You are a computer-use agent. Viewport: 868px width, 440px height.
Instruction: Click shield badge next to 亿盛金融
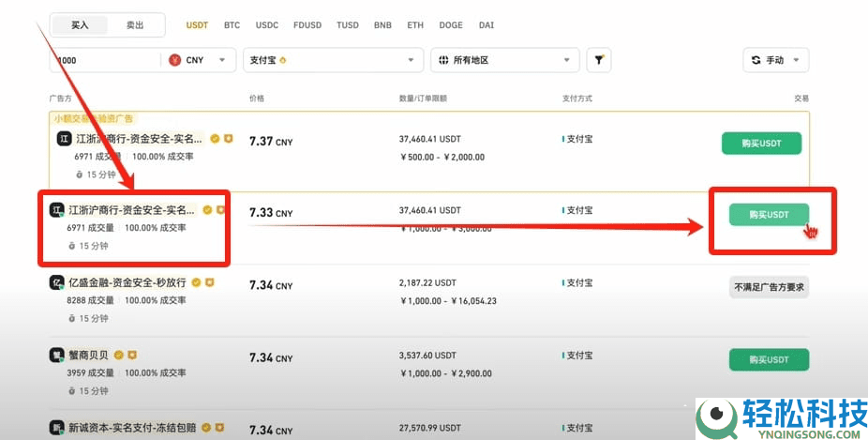209,282
